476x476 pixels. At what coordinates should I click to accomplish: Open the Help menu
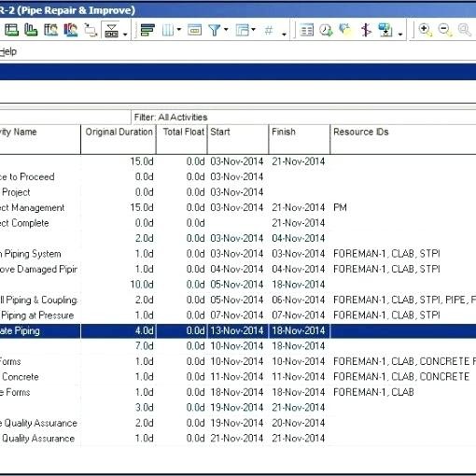[x=7, y=51]
